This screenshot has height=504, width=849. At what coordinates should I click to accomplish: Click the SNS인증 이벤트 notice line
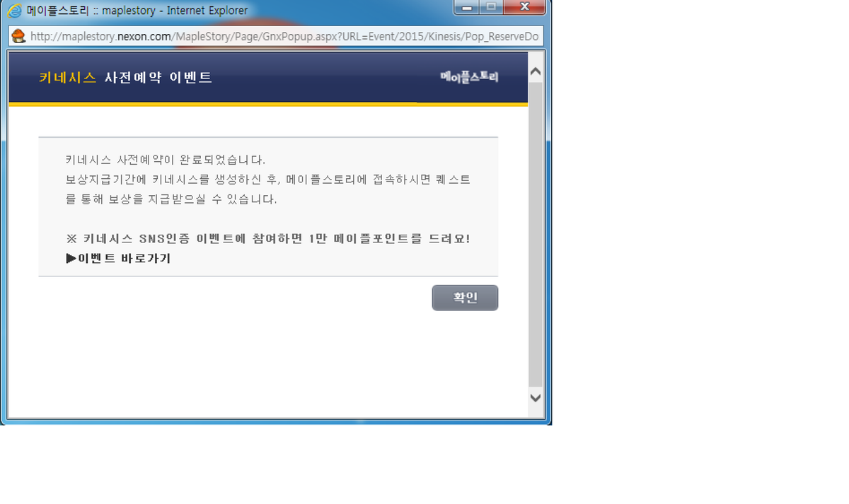click(x=268, y=239)
